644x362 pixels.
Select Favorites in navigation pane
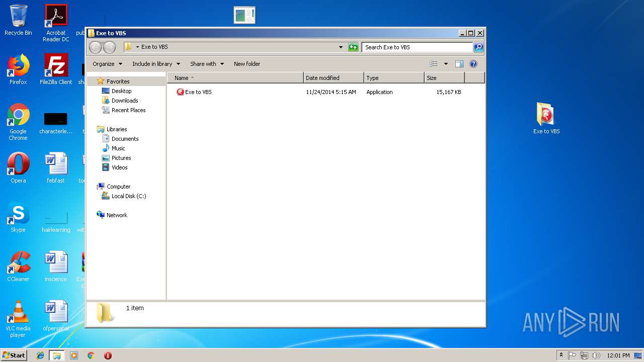[118, 81]
